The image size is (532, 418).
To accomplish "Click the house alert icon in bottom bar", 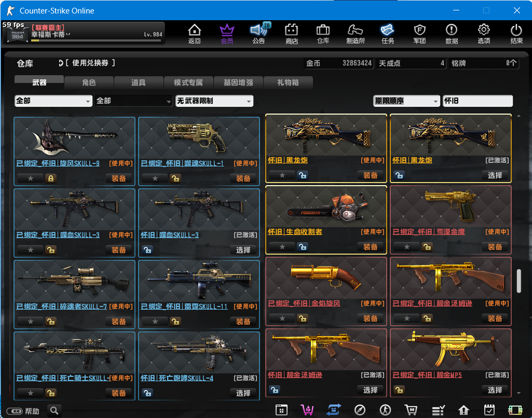I will tap(463, 410).
